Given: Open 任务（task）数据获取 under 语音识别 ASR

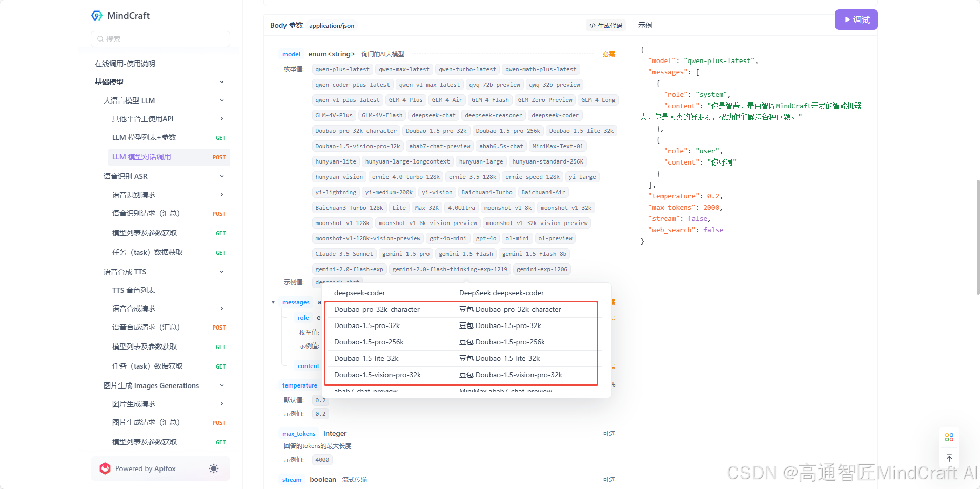Looking at the screenshot, I should (169, 252).
